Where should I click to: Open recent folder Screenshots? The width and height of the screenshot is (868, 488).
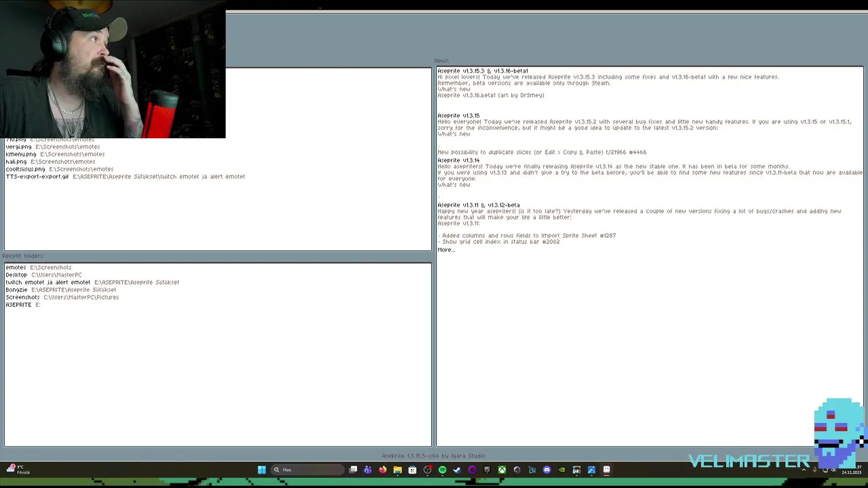coord(62,297)
